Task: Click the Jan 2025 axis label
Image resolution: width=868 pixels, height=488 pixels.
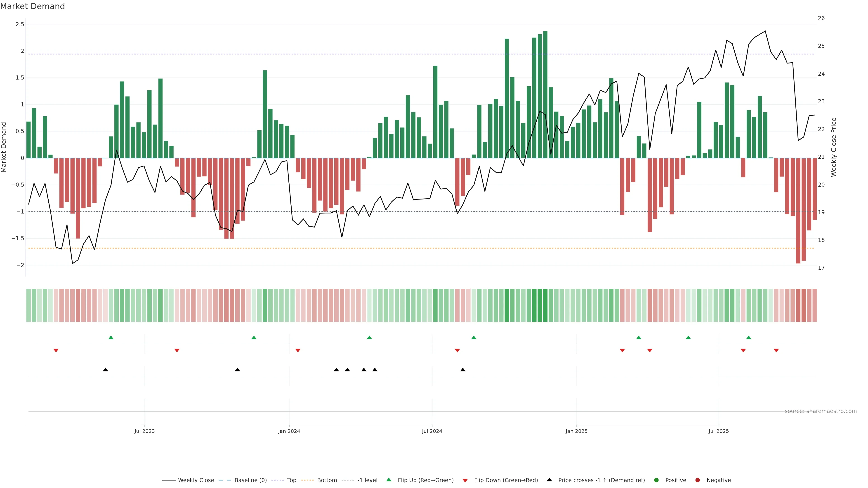Action: (576, 431)
